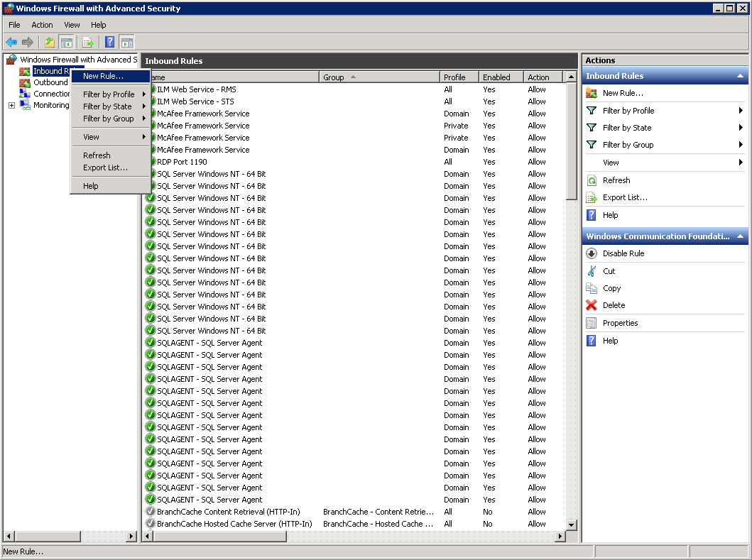Screen dimensions: 752x560
Task: Expand the Monitoring tree node
Action: [11, 106]
